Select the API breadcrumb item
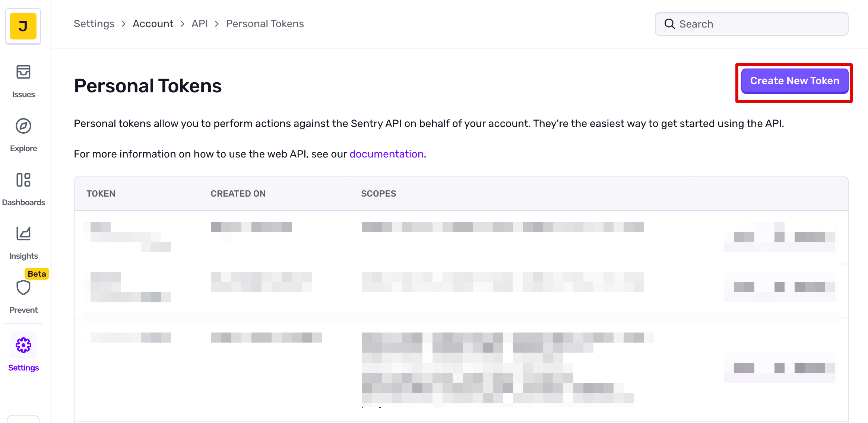868x423 pixels. pos(199,24)
